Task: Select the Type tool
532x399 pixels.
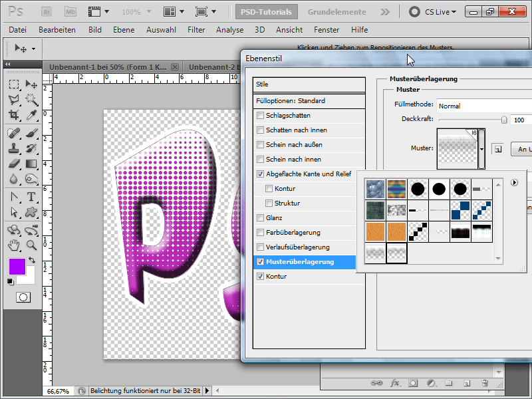Action: coord(31,197)
